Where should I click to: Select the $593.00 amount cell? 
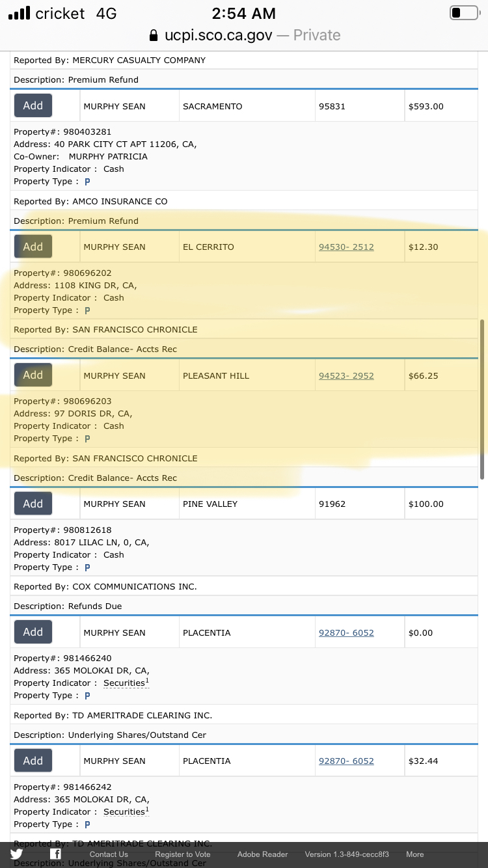click(441, 106)
